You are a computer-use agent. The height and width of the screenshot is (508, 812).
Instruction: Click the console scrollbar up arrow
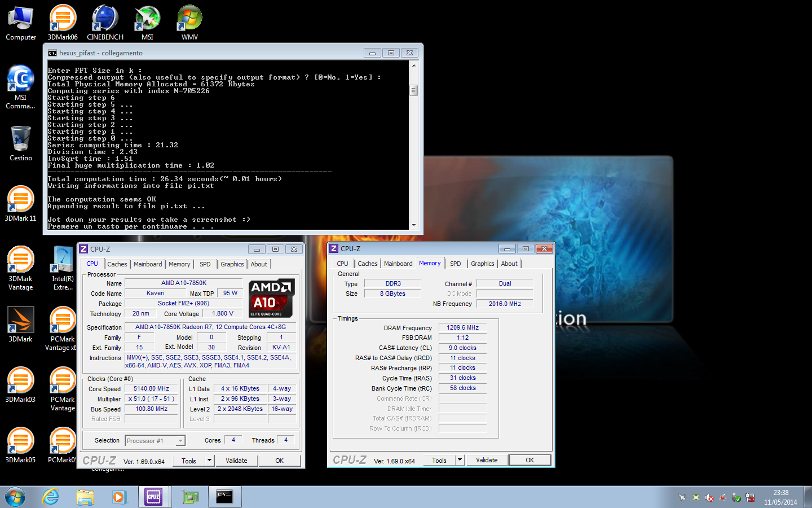[414, 65]
